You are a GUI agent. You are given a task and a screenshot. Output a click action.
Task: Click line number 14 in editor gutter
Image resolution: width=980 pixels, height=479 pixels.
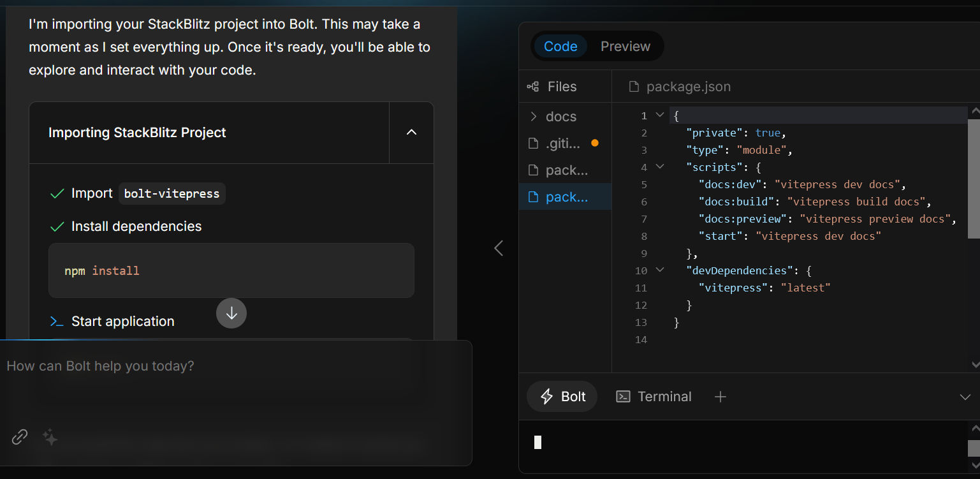[x=641, y=339]
